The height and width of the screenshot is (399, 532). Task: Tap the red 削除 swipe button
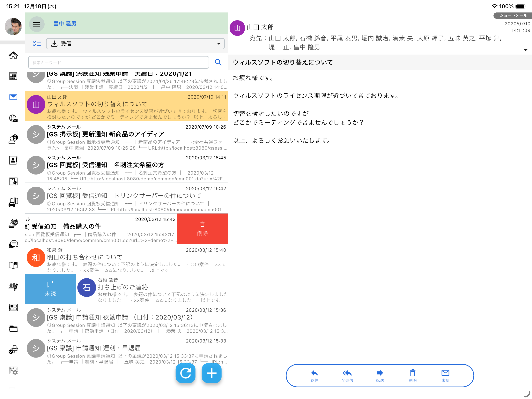point(203,229)
